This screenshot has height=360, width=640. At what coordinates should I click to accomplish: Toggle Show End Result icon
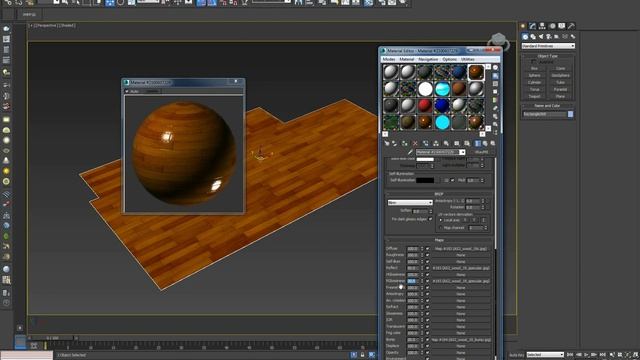pyautogui.click(x=478, y=143)
